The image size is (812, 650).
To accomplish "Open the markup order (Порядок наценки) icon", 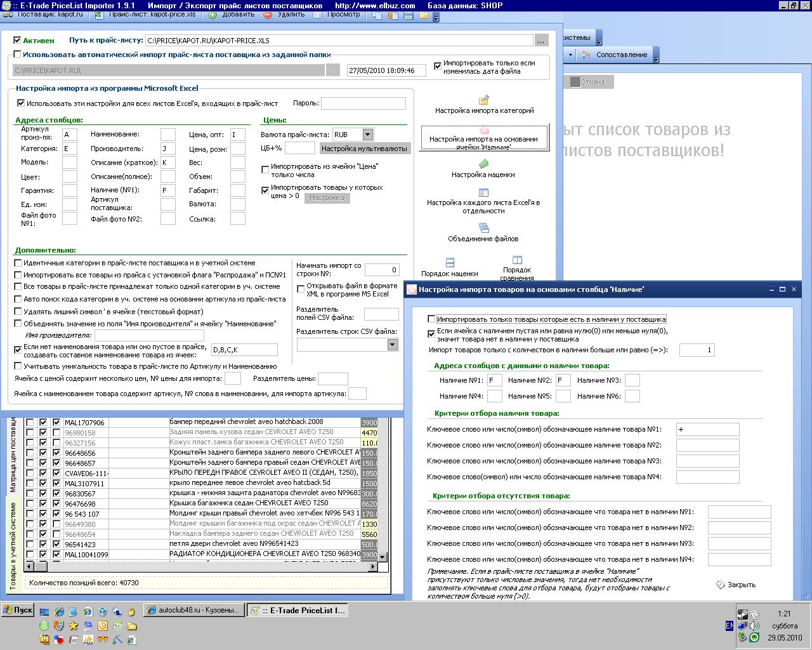I will pyautogui.click(x=450, y=262).
